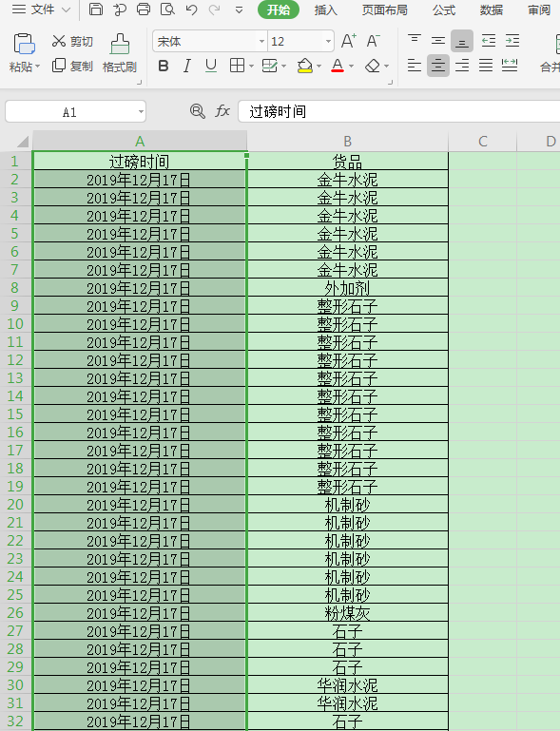The height and width of the screenshot is (731, 560).
Task: Align text to vertical middle
Action: [438, 41]
